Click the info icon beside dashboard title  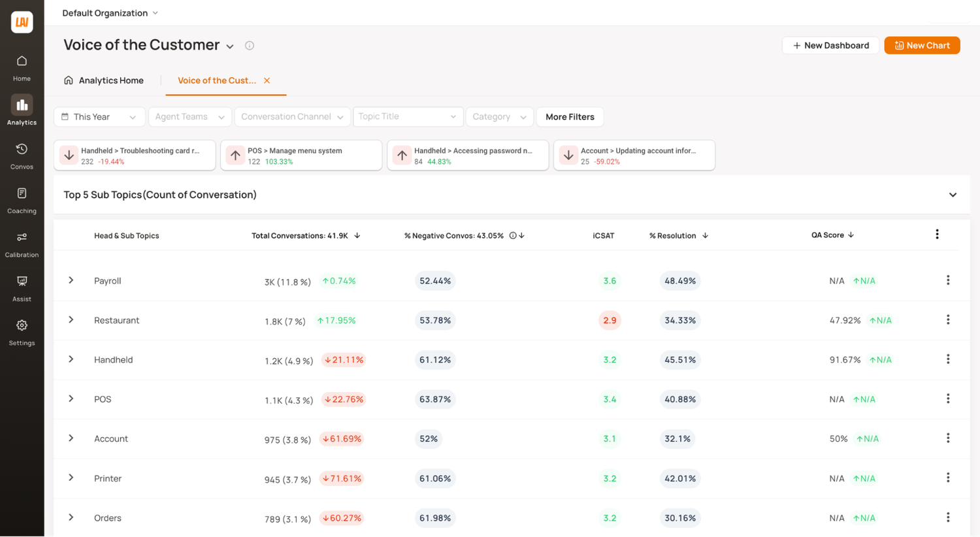point(250,46)
